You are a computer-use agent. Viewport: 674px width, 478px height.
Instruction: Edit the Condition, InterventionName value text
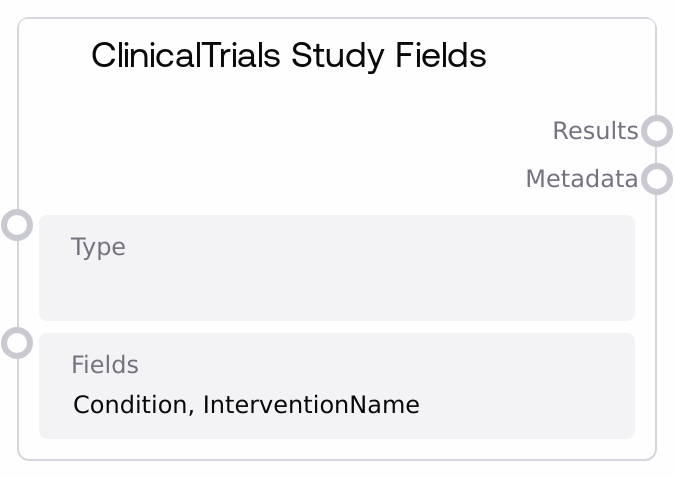246,405
